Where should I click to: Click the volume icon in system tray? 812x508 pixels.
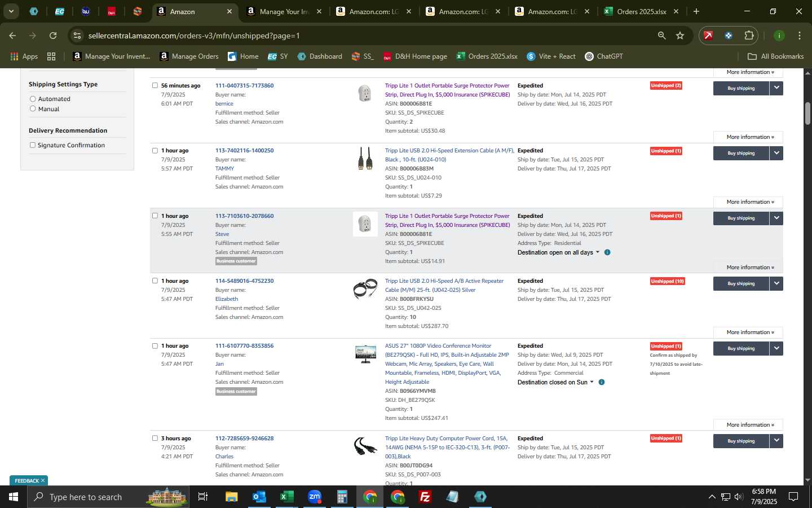point(739,497)
